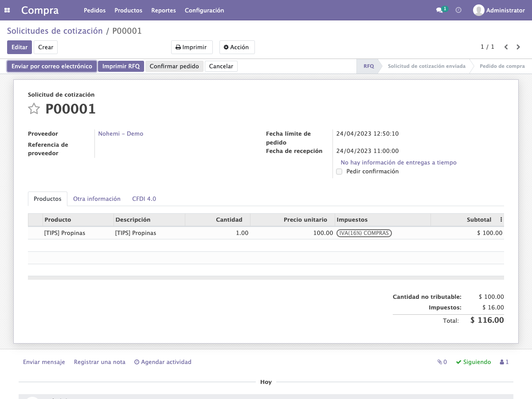532x399 pixels.
Task: Open the activities clock icon
Action: coord(458,10)
